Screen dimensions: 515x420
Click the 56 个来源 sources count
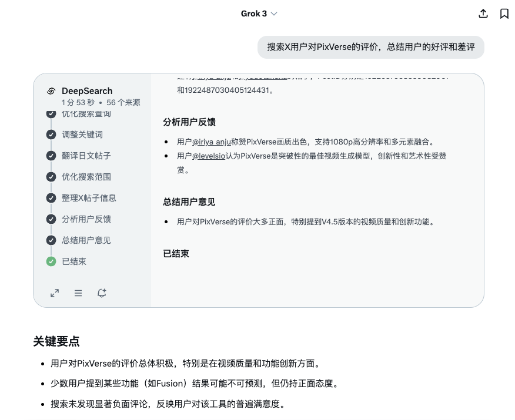[123, 103]
